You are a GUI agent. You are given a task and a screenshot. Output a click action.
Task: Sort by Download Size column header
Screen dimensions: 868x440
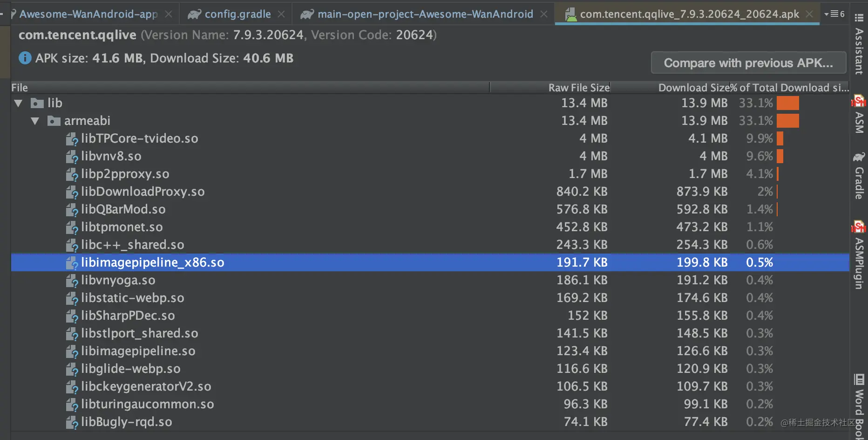point(670,88)
